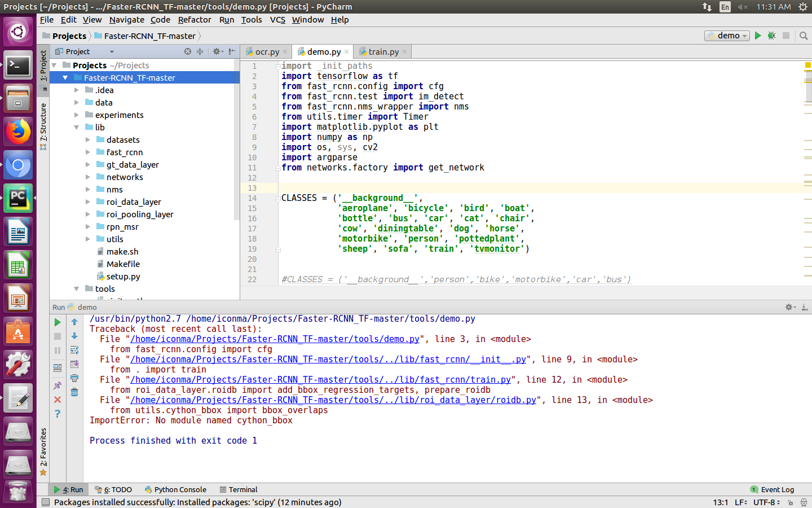
Task: Open Project panel settings gear
Action: pyautogui.click(x=218, y=51)
